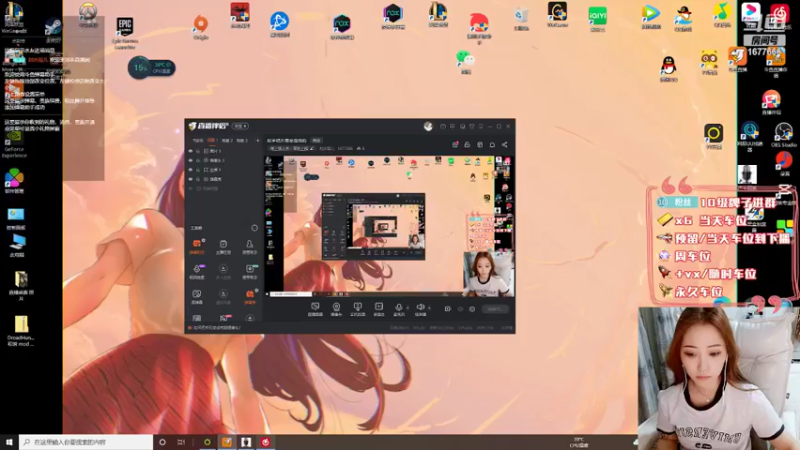Select the fourth scene tab in companion
This screenshot has width=800, height=450.
click(x=241, y=140)
